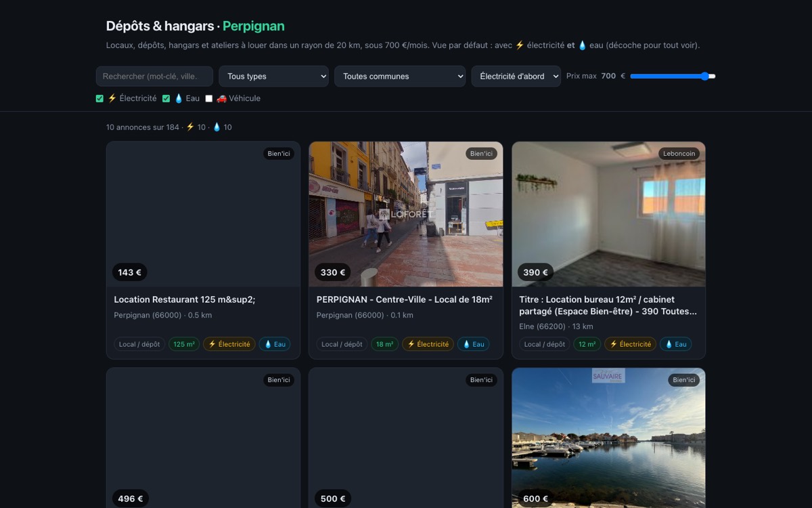The width and height of the screenshot is (812, 508).
Task: Click the 500 € price tag
Action: (333, 499)
